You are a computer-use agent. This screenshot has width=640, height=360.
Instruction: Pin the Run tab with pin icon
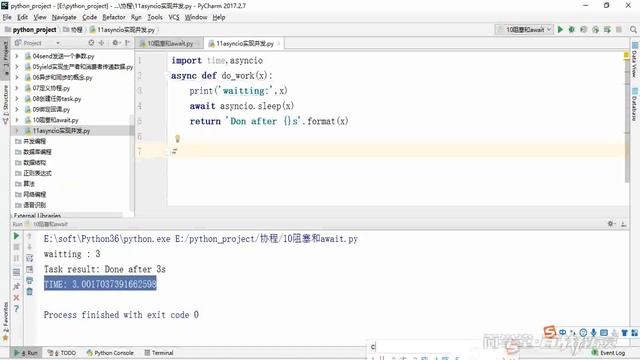[x=16, y=286]
